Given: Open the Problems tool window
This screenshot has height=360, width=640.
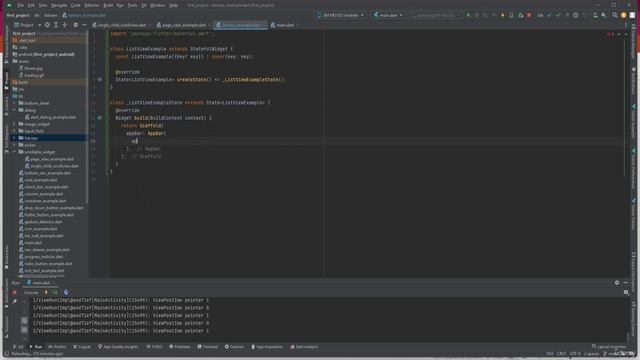Looking at the screenshot, I should [180, 347].
